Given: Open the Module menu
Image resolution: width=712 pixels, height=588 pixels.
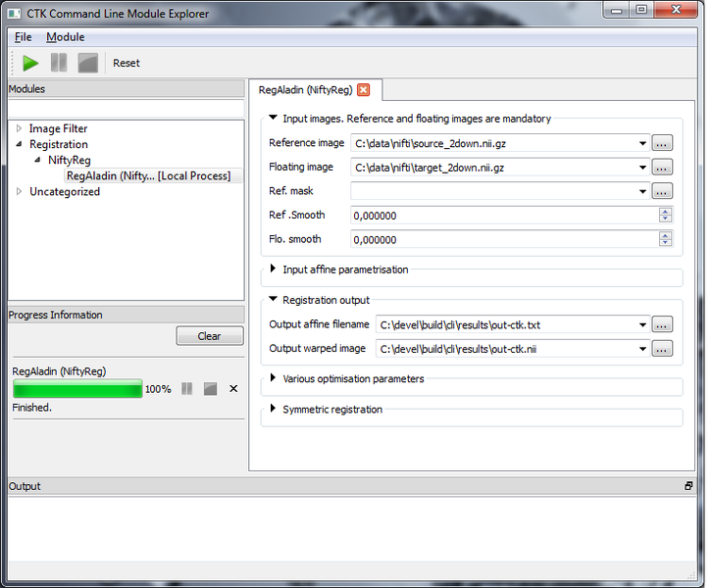Looking at the screenshot, I should tap(66, 37).
